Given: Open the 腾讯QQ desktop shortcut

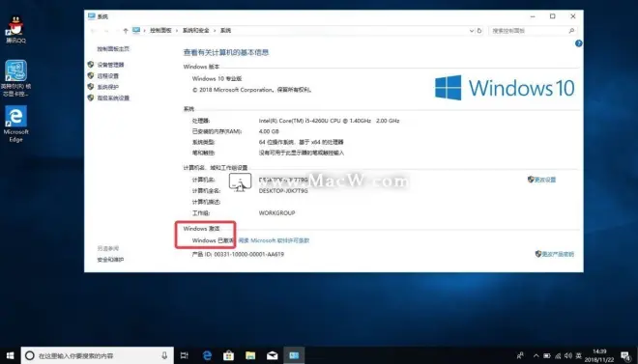Looking at the screenshot, I should [x=15, y=29].
